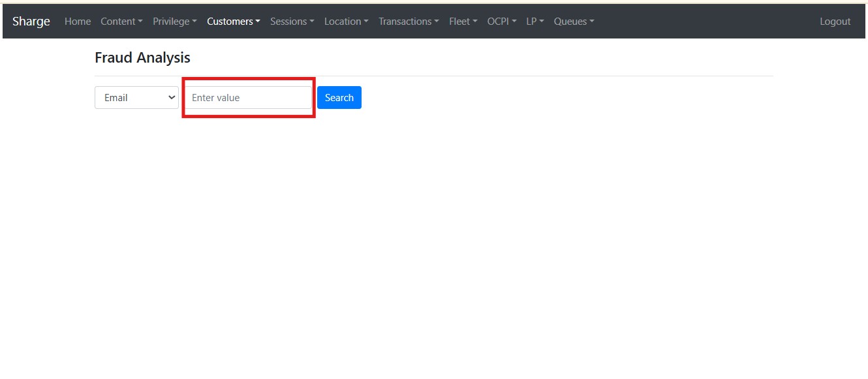Open the Location menu
868x379 pixels.
[x=346, y=22]
